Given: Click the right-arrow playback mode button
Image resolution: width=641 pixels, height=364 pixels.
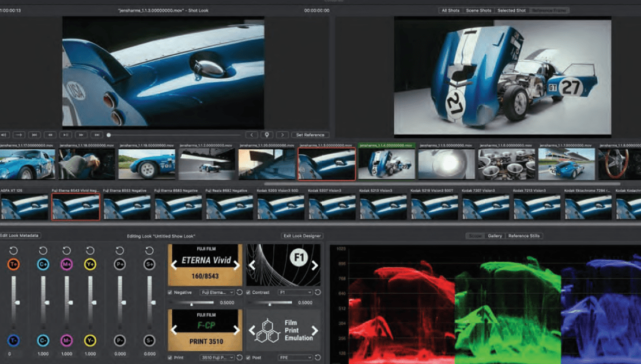Looking at the screenshot, I should [x=19, y=135].
